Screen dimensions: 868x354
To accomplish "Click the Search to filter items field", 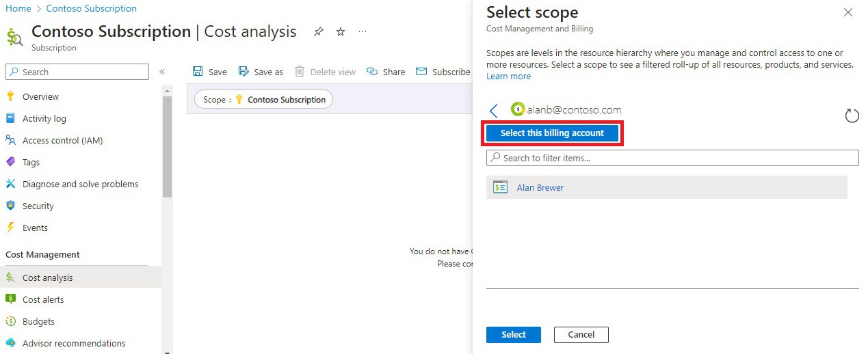I will coord(672,158).
